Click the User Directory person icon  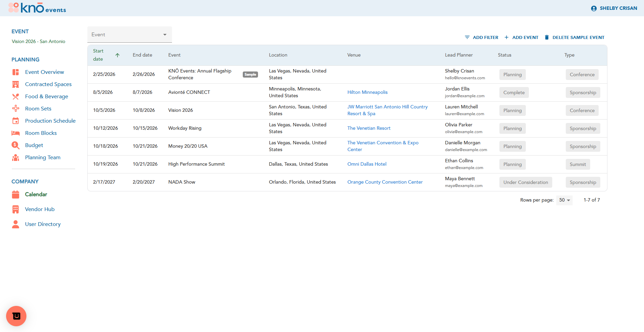[16, 224]
